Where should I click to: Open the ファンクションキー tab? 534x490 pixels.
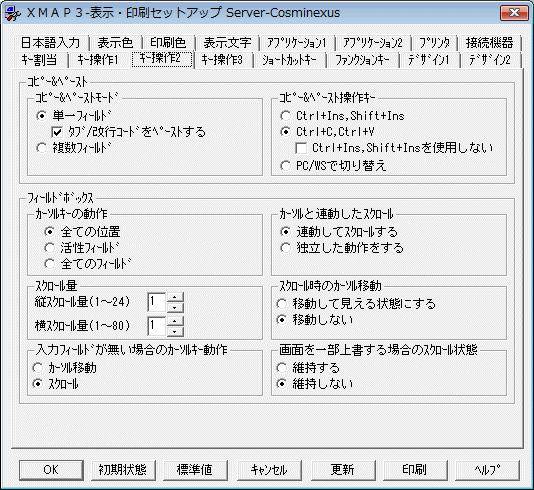pos(362,60)
